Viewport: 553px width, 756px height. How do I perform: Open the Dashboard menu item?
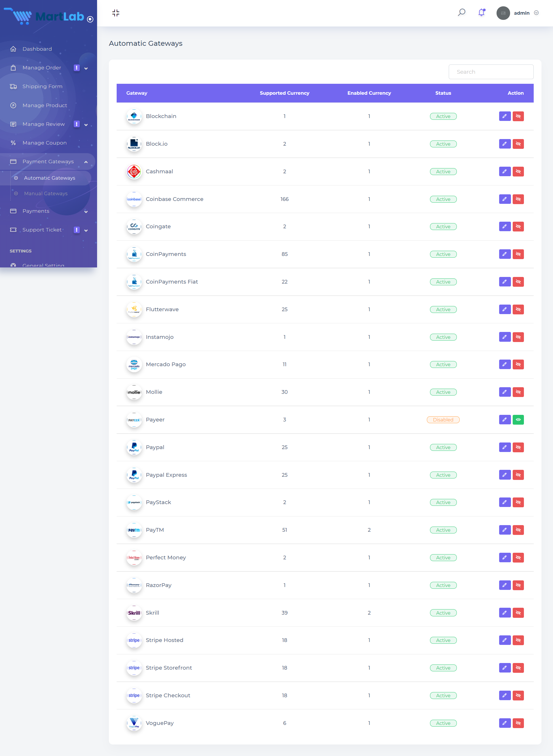pos(49,49)
